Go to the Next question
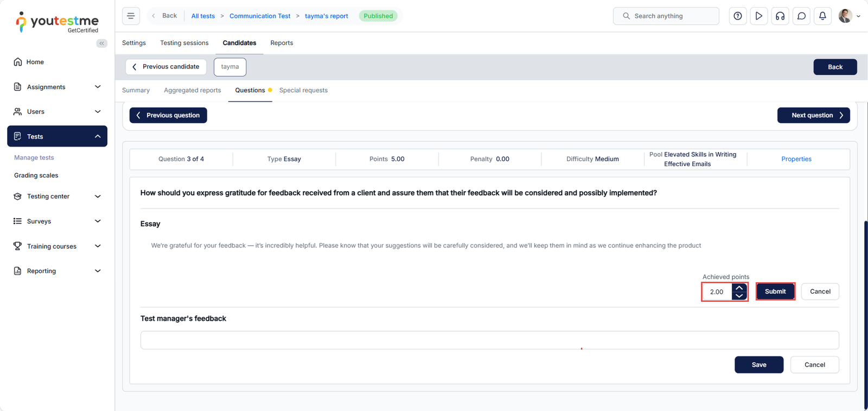 click(813, 115)
